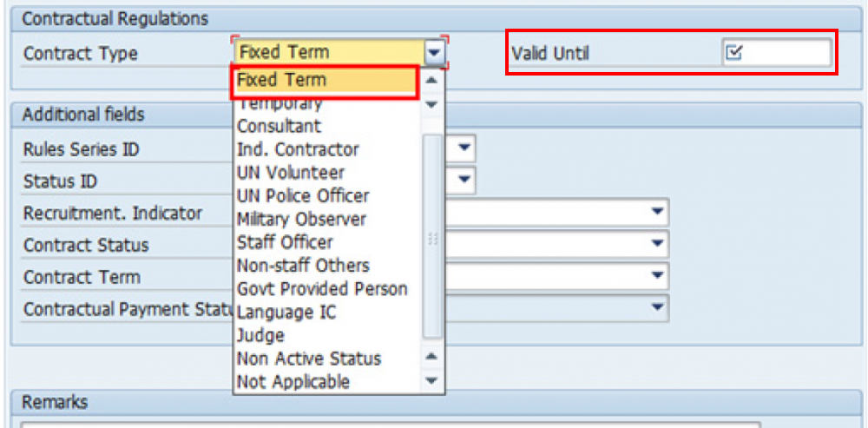
Task: Click the scroll-down arrow beside Not Applicable
Action: pos(431,381)
